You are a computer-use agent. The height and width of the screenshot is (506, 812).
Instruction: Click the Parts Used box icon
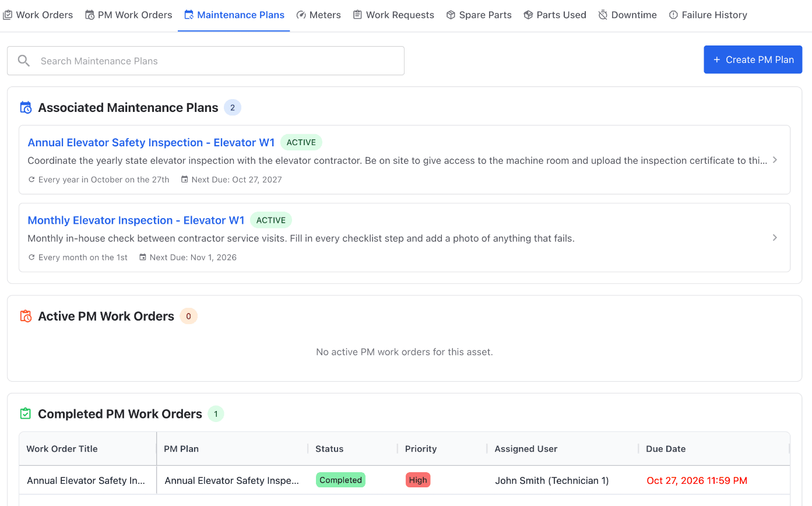coord(528,15)
